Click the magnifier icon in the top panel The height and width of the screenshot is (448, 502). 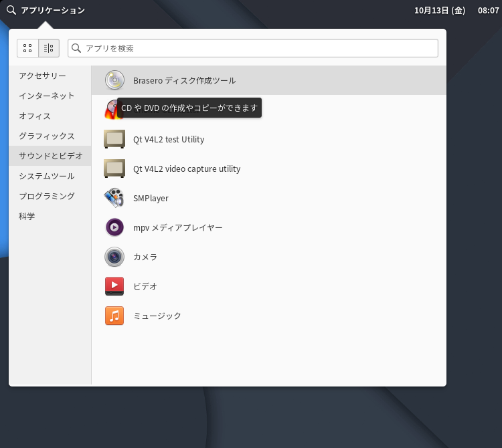(x=11, y=10)
